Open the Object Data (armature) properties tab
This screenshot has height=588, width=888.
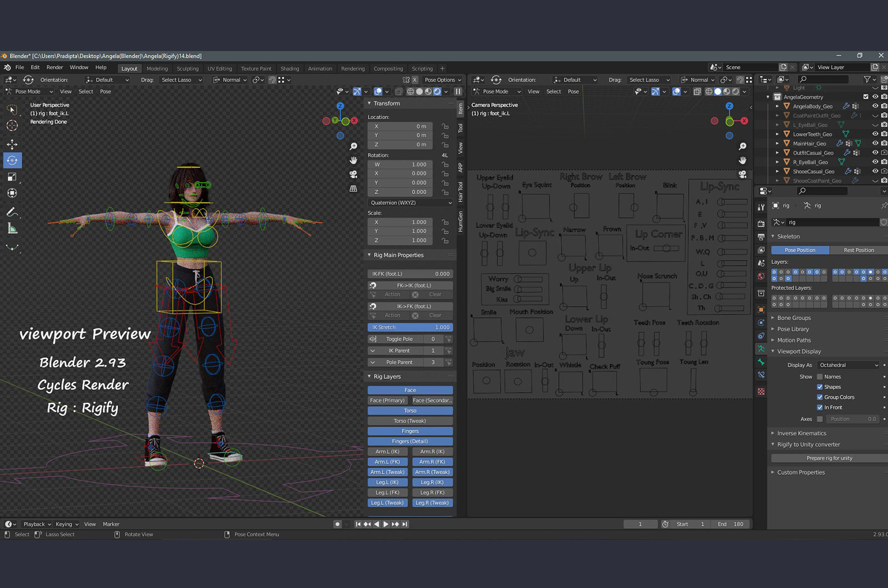(x=761, y=349)
